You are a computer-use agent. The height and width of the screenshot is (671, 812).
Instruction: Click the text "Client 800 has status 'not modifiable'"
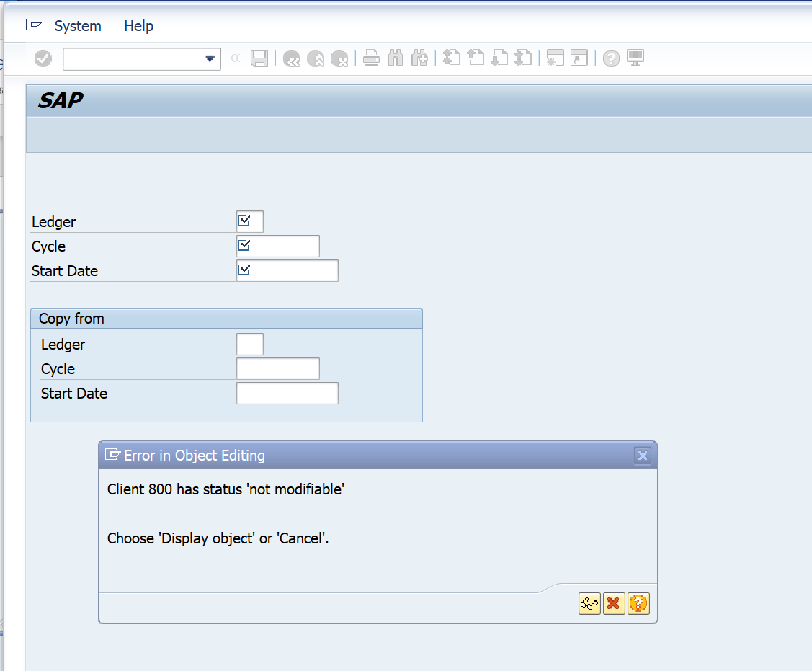pyautogui.click(x=226, y=489)
